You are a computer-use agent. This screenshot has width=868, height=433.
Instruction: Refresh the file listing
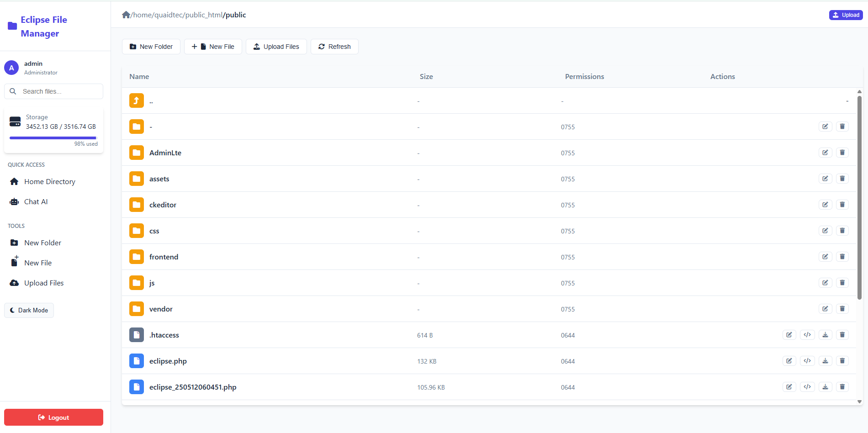tap(334, 46)
